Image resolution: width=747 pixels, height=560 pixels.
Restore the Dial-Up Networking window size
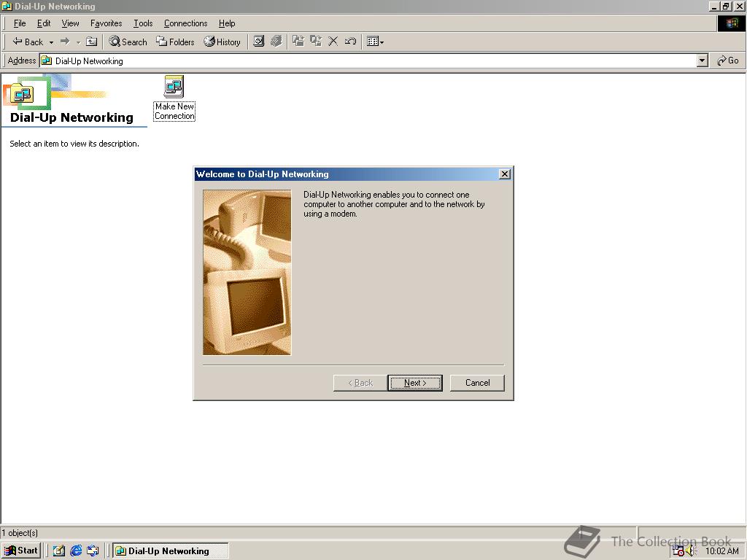click(726, 6)
